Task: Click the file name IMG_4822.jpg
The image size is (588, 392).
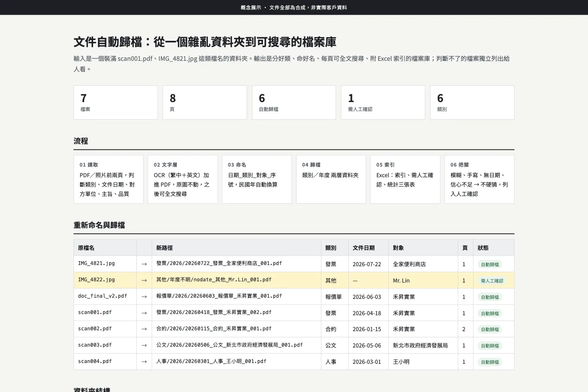Action: click(x=96, y=280)
